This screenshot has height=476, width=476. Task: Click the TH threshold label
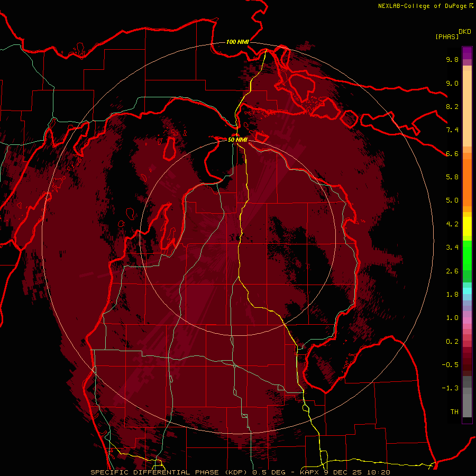click(454, 412)
